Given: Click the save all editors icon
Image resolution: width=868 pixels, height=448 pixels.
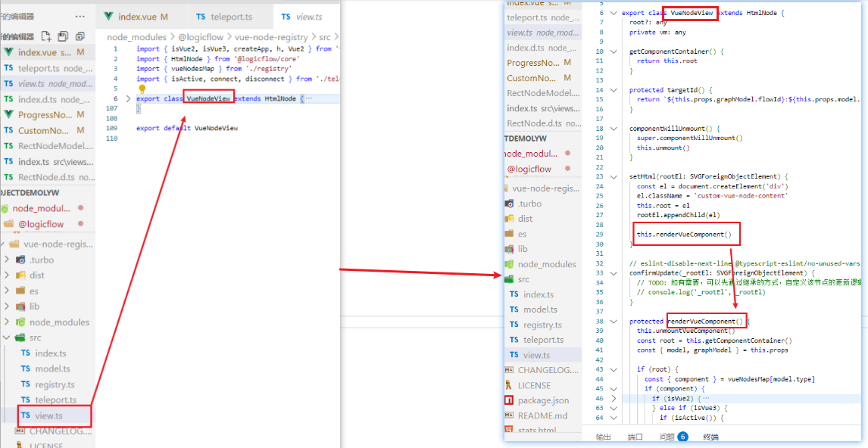Looking at the screenshot, I should (x=63, y=36).
